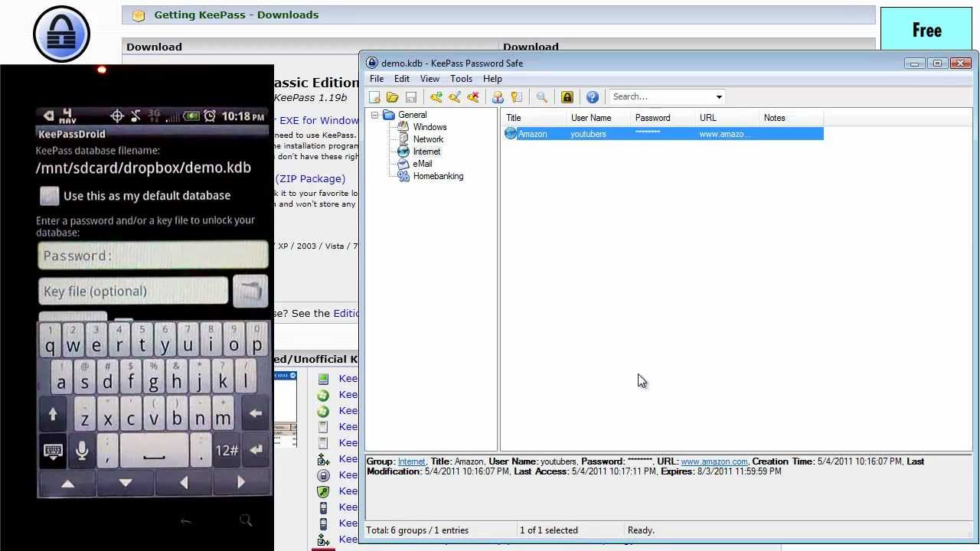Click 'Total: 6 groups / 1 entries' status text
980x551 pixels.
[x=417, y=530]
